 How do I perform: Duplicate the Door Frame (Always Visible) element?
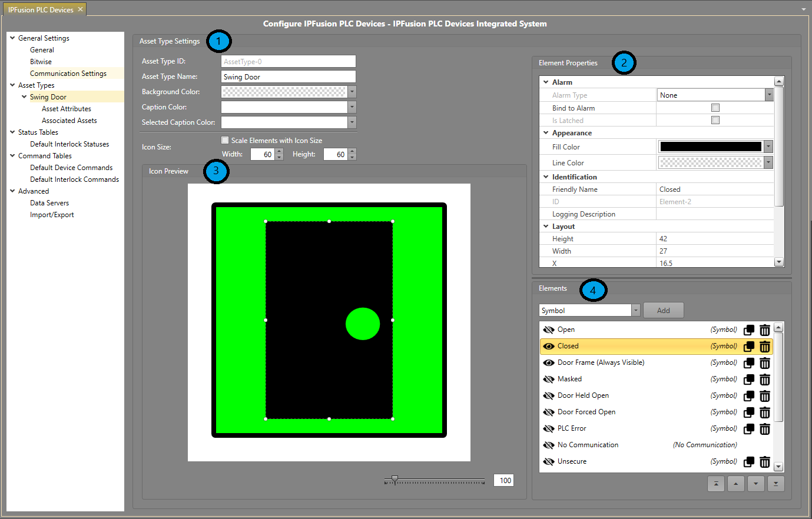click(x=749, y=363)
